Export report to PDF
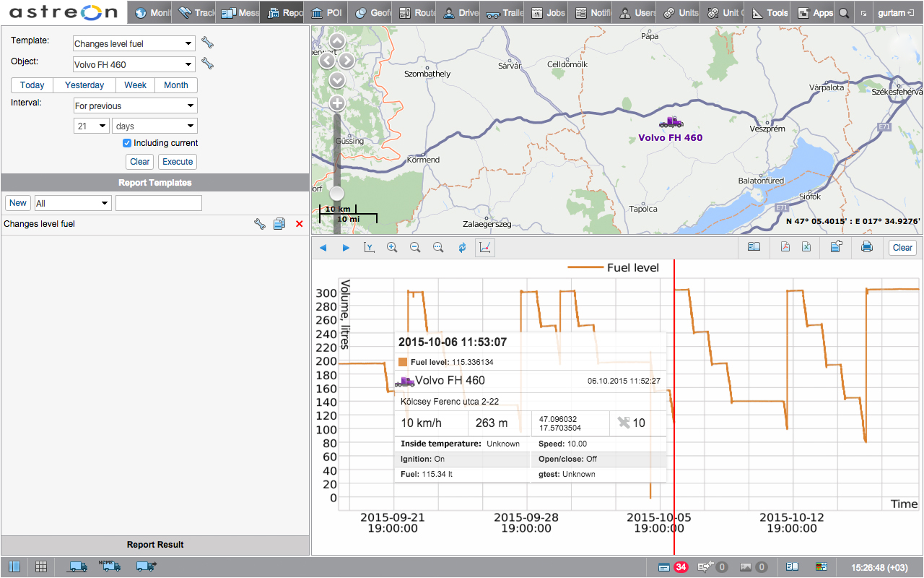The width and height of the screenshot is (924, 578). pos(785,247)
